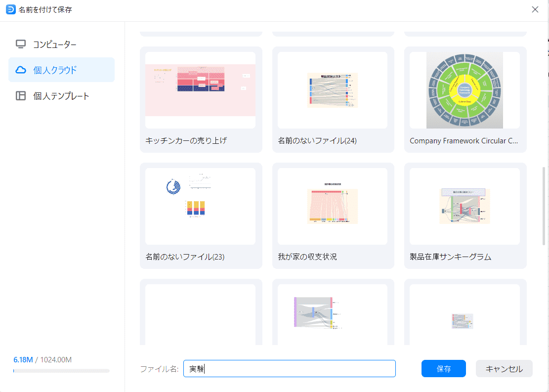The image size is (549, 392).
Task: Close the 名前を付けて保存 dialog
Action: point(535,9)
